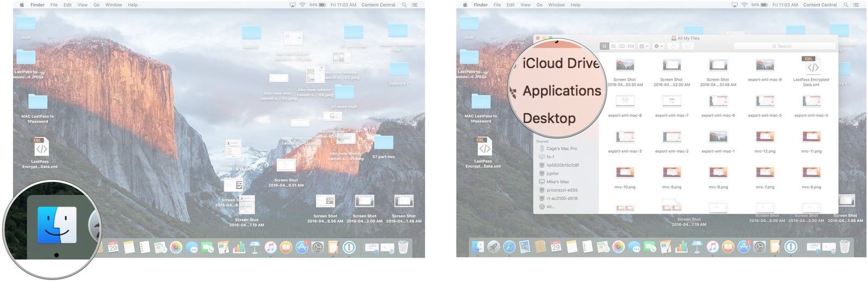Expand the item arrangement dropdown in Finder toolbar
This screenshot has height=282, width=868.
point(644,47)
